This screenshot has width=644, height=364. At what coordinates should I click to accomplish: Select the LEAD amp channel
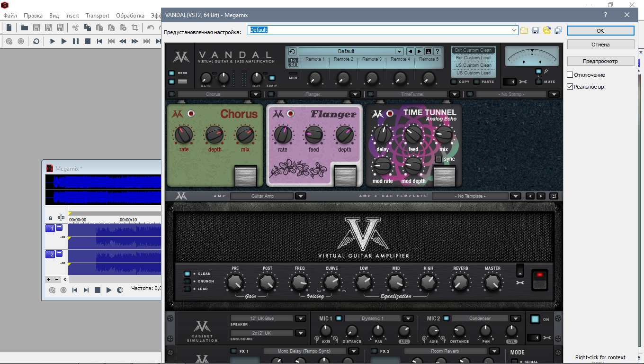pyautogui.click(x=188, y=289)
